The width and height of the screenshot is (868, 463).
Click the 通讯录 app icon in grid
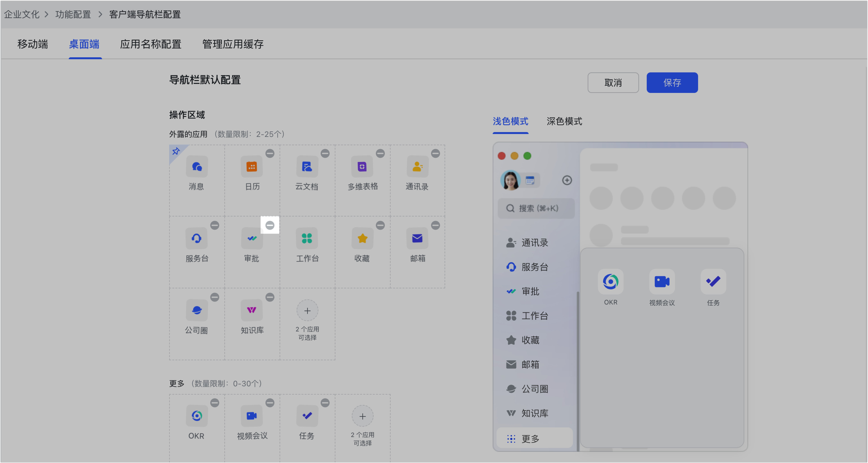click(418, 166)
